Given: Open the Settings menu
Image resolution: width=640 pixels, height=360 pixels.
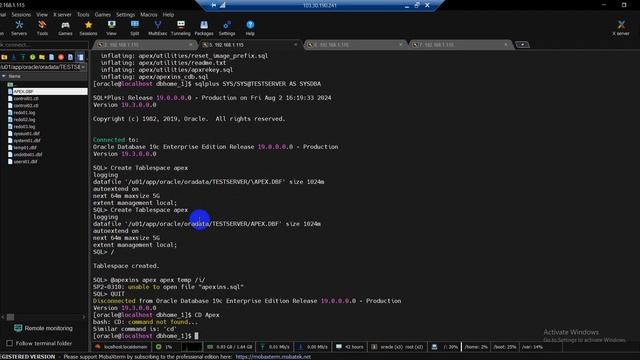Looking at the screenshot, I should coord(125,14).
